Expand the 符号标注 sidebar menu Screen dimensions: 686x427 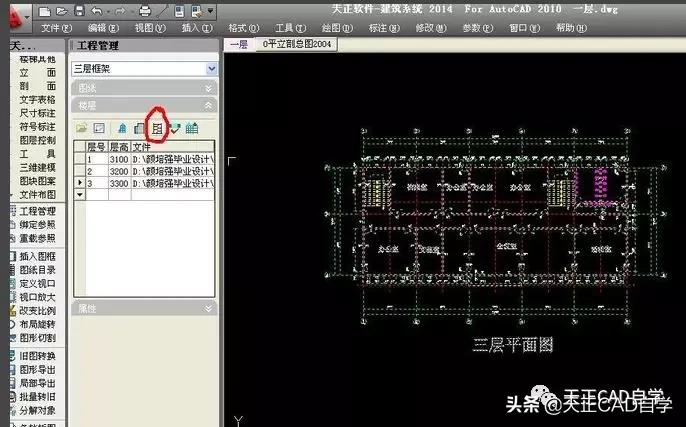pyautogui.click(x=38, y=127)
